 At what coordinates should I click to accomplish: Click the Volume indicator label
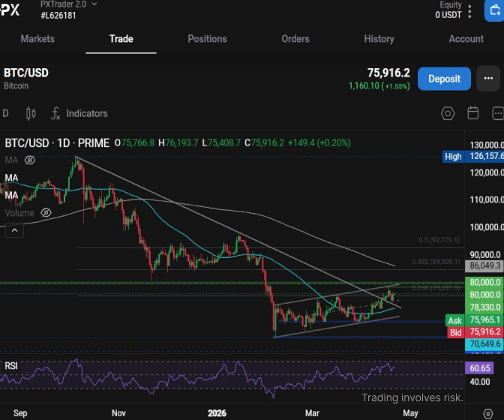pyautogui.click(x=19, y=213)
